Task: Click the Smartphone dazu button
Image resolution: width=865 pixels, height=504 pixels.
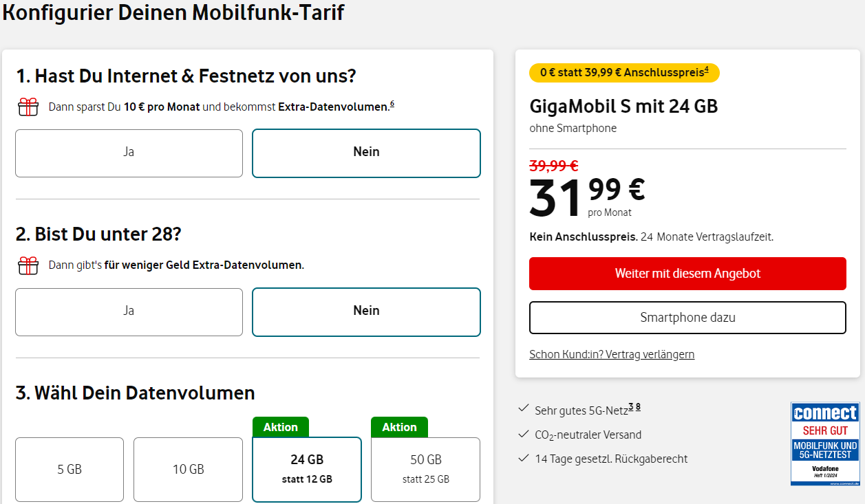Action: point(687,317)
